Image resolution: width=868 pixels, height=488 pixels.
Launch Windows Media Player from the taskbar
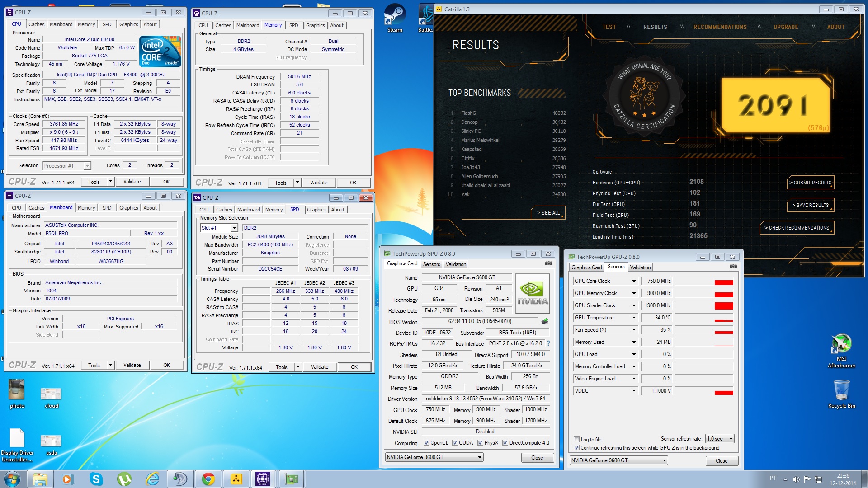coord(67,479)
